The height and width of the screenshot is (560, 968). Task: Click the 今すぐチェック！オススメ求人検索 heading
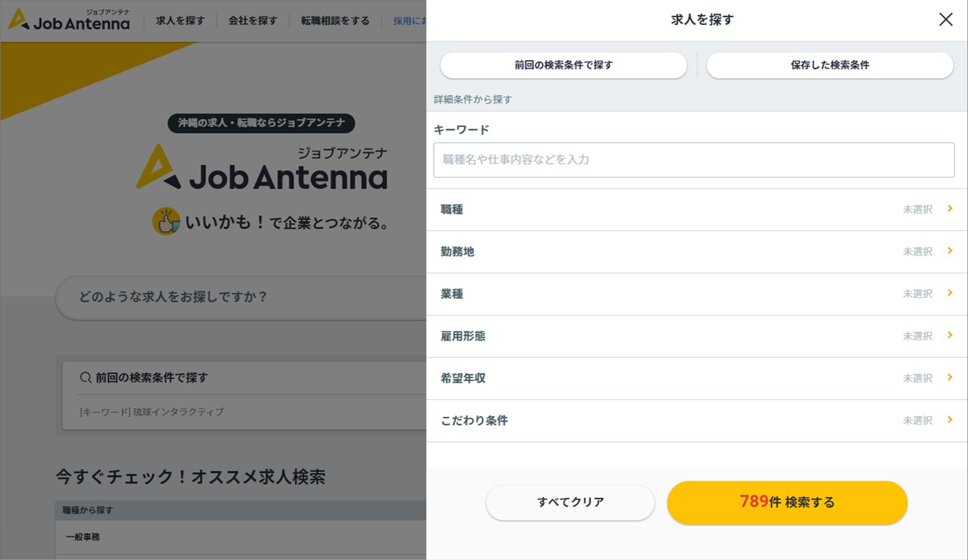click(x=191, y=477)
